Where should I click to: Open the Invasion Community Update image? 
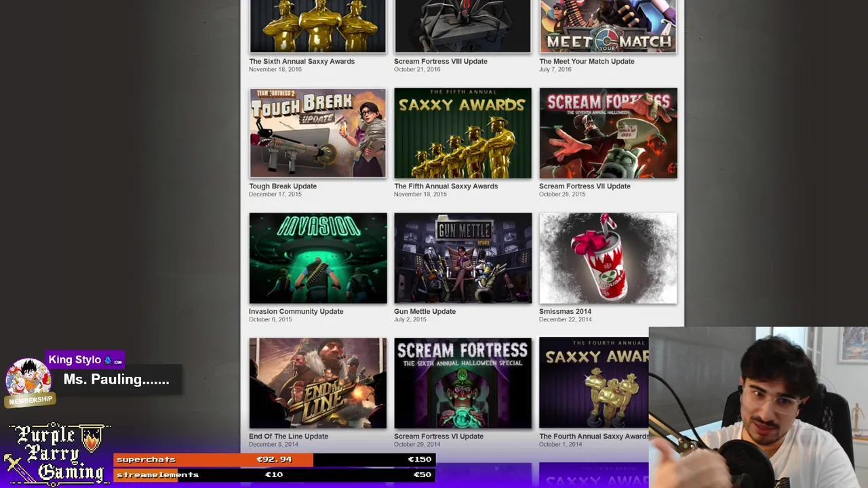pos(317,258)
